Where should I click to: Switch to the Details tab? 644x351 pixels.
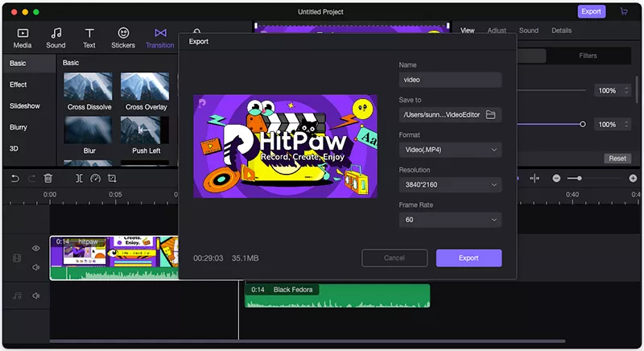coord(561,31)
